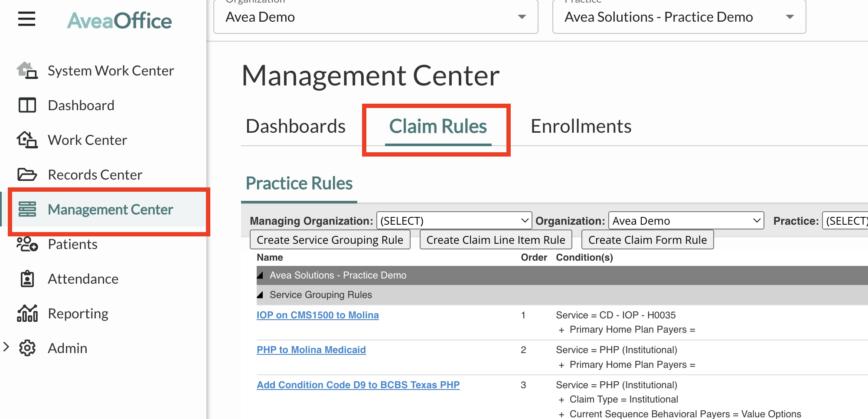Screen dimensions: 868x419
Task: Open PHP to Molina Medicaid rule
Action: point(311,350)
